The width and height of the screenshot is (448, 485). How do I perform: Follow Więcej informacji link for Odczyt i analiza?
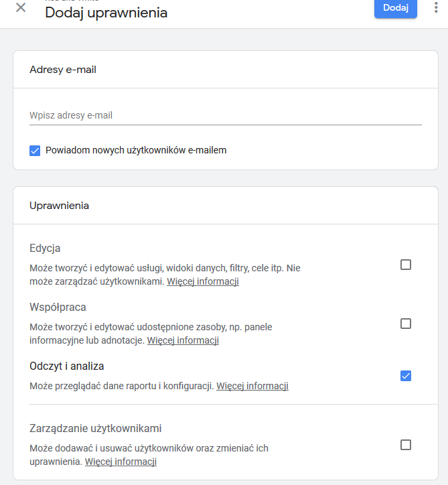click(x=252, y=386)
